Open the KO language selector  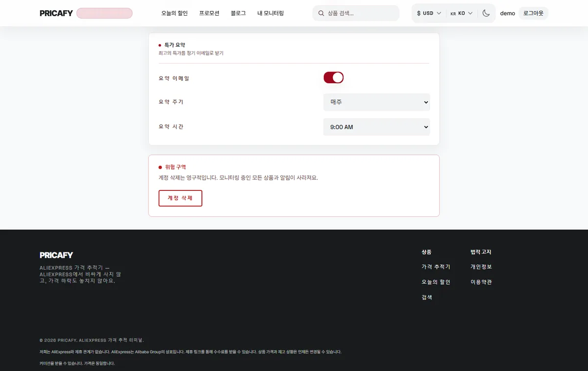[462, 13]
